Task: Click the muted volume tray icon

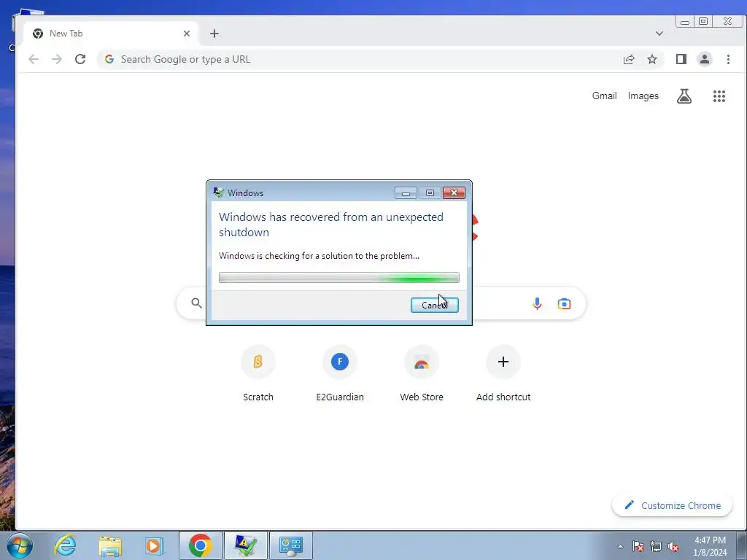Action: 673,546
